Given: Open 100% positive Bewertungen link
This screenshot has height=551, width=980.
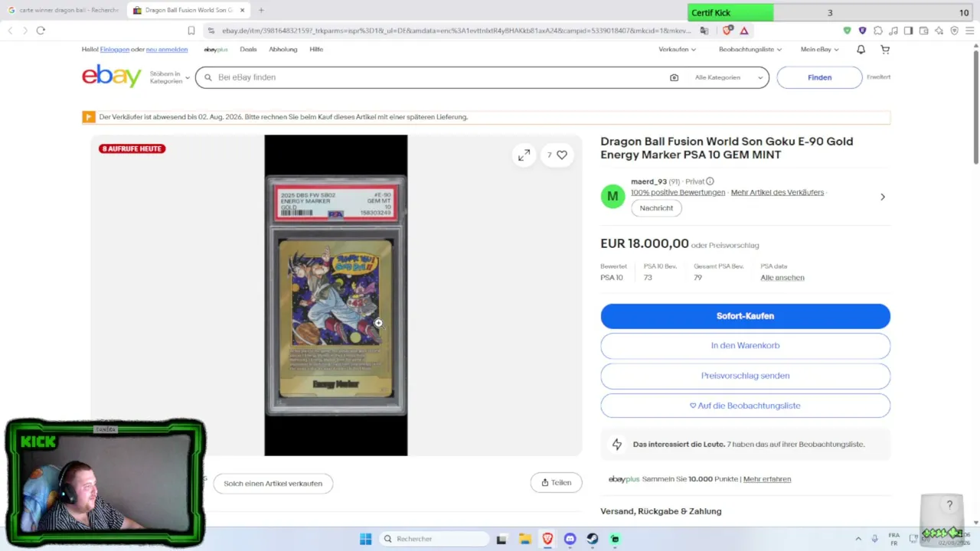Looking at the screenshot, I should click(678, 193).
